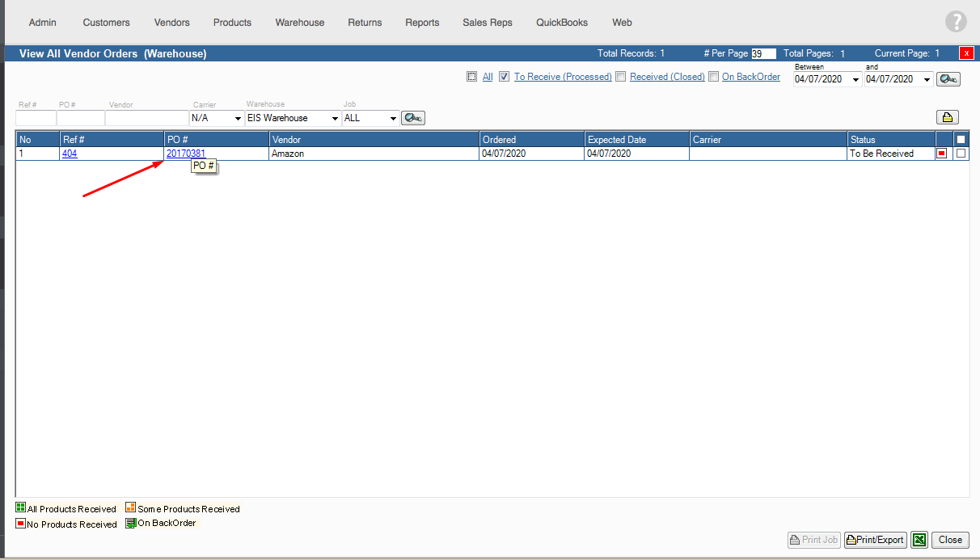980x560 pixels.
Task: Click the Excel export icon
Action: pos(919,540)
